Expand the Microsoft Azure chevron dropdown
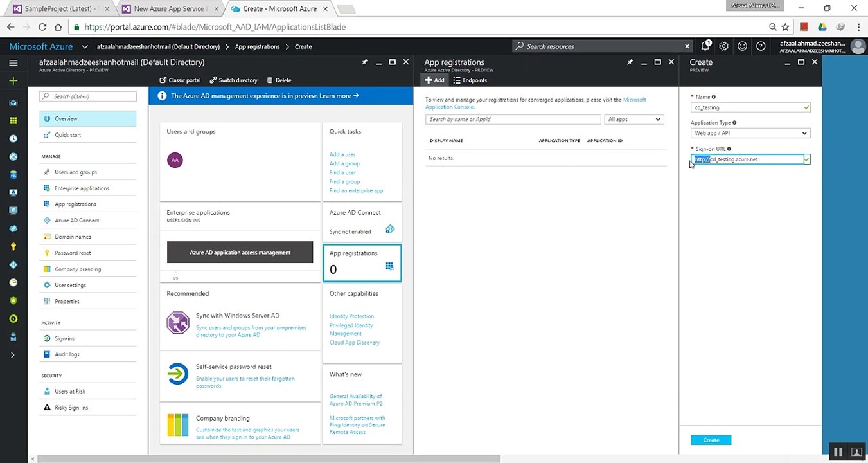This screenshot has height=463, width=868. (x=85, y=46)
